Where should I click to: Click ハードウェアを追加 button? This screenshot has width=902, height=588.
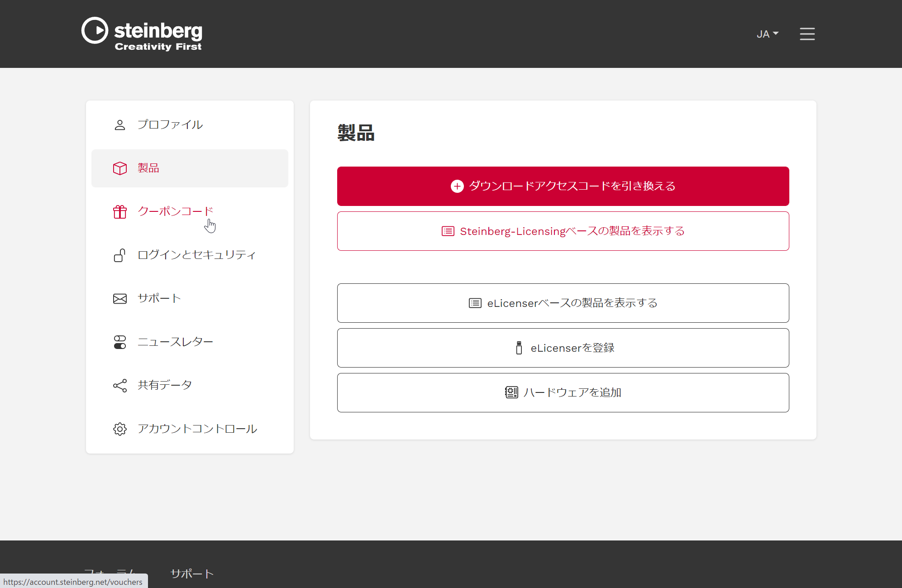[x=563, y=393]
